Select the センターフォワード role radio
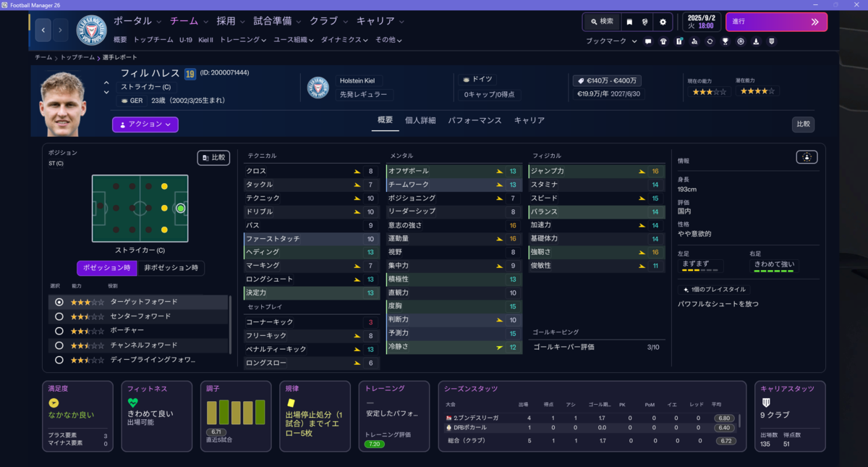Image resolution: width=868 pixels, height=467 pixels. [59, 316]
